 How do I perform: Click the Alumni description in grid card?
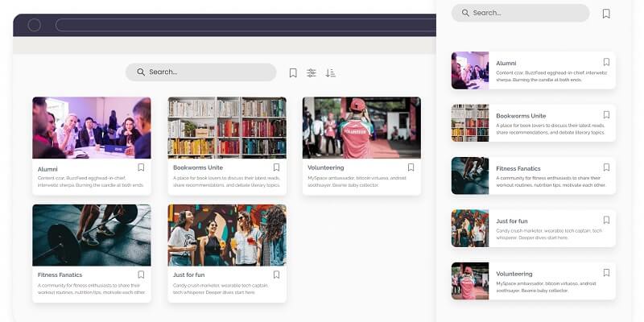point(90,182)
